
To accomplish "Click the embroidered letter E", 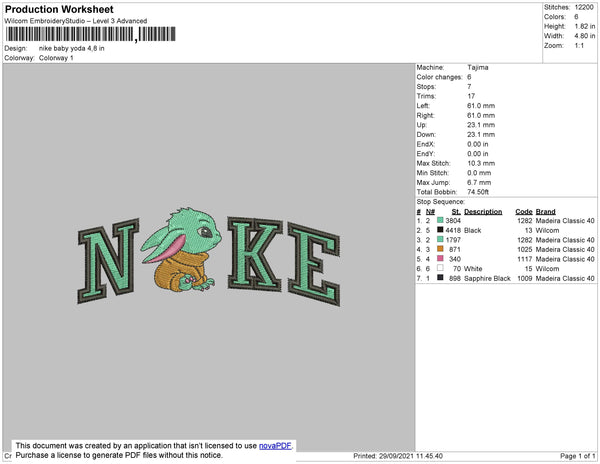I will (x=314, y=264).
